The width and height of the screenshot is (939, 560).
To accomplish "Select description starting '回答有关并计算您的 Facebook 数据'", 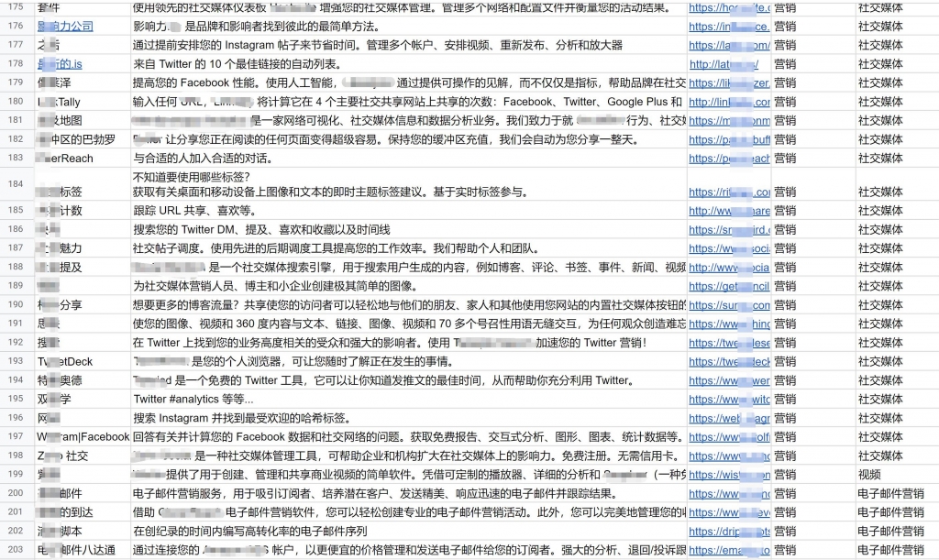I will pos(408,437).
